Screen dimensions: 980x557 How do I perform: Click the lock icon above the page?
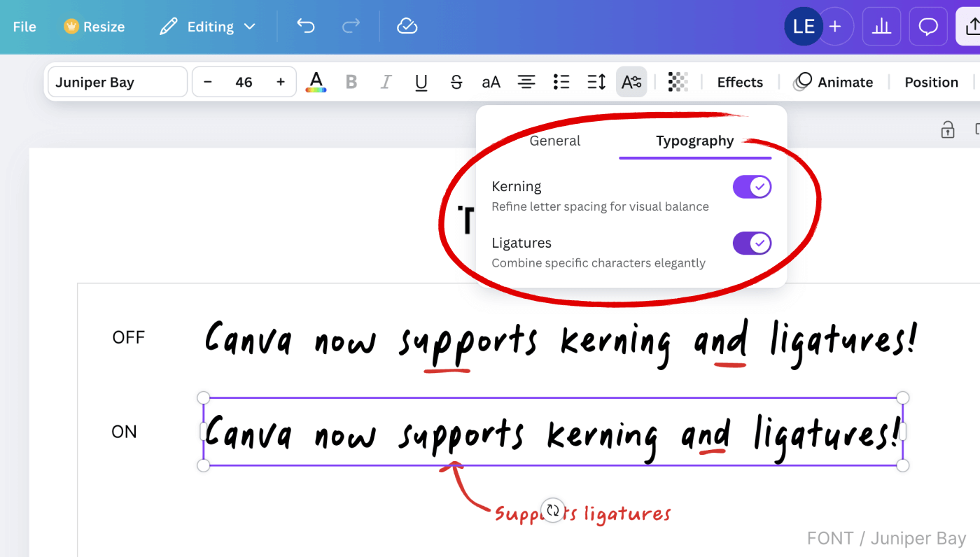(x=947, y=129)
